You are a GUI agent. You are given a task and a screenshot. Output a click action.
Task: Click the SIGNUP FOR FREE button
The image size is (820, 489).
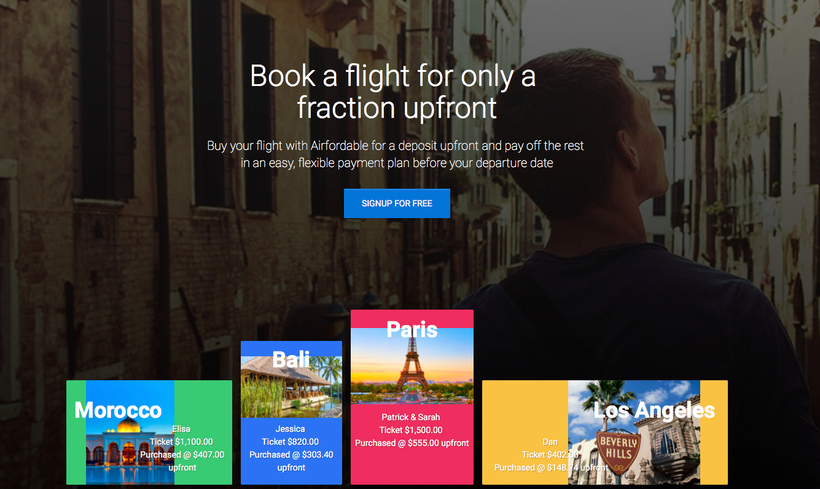pos(397,203)
